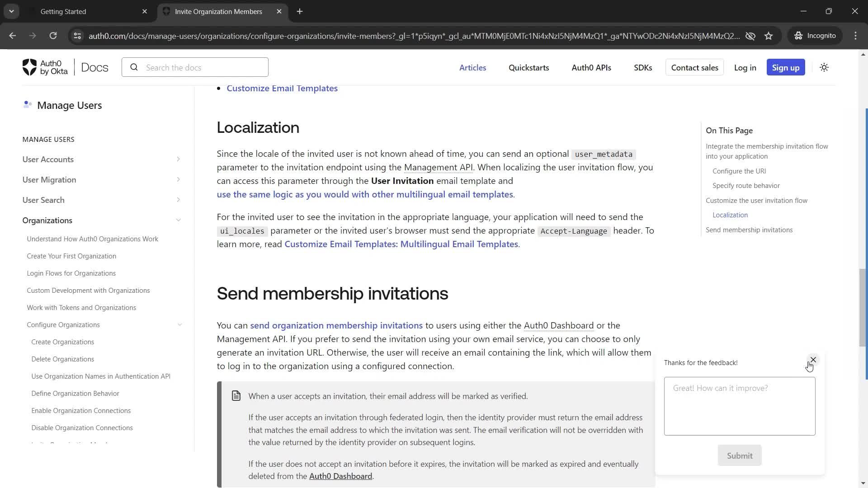Click the Contact sales button
The width and height of the screenshot is (868, 488).
(694, 67)
